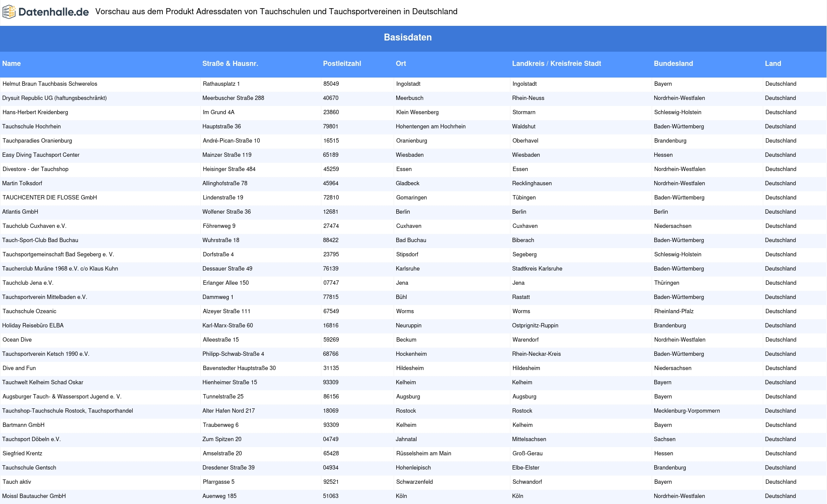This screenshot has width=827, height=504.
Task: Click the page title preview heading text
Action: point(277,12)
